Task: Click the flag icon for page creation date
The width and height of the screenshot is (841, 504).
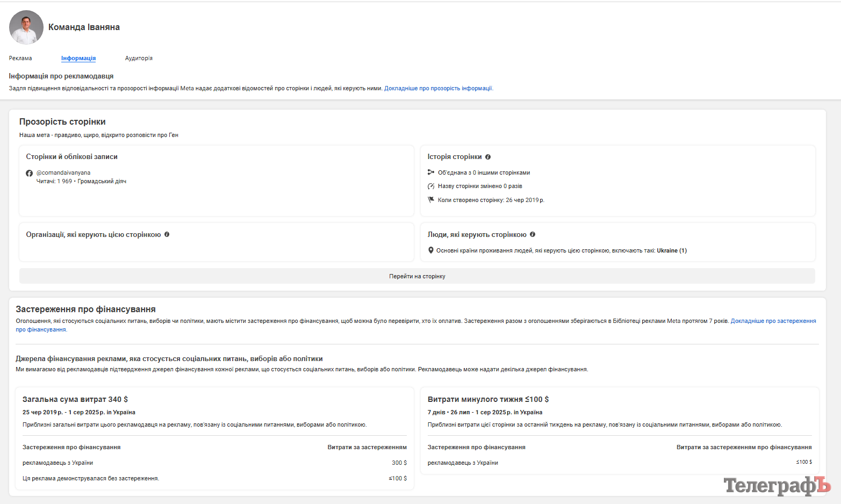Action: tap(430, 200)
